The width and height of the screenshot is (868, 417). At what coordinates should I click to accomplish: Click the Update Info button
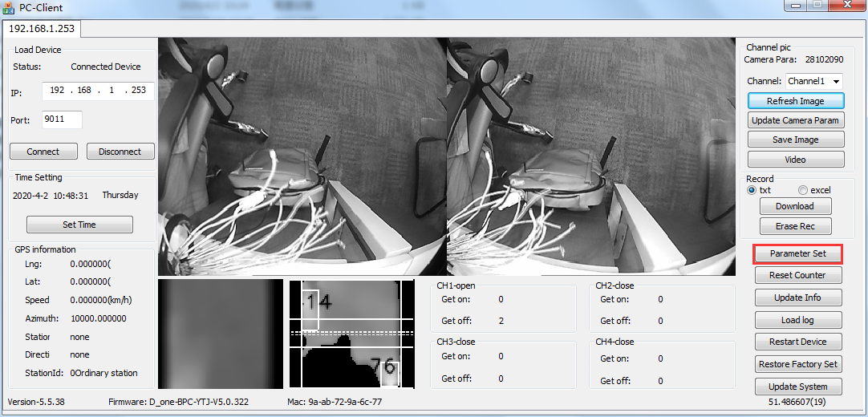click(x=797, y=298)
